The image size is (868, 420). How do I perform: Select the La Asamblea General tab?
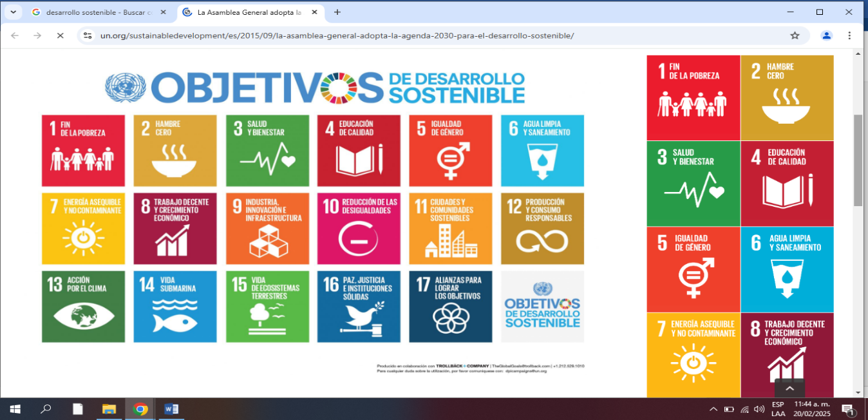coord(248,12)
